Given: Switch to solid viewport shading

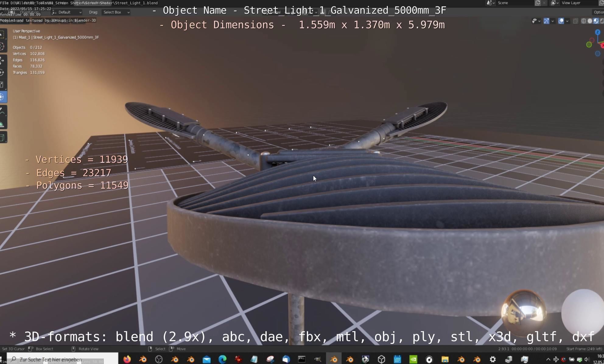Looking at the screenshot, I should (x=590, y=21).
